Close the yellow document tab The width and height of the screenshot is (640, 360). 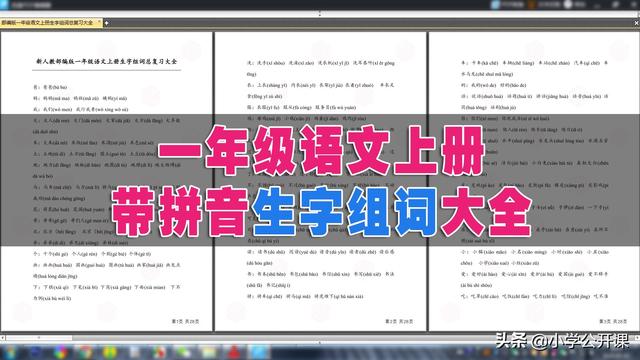tap(99, 22)
